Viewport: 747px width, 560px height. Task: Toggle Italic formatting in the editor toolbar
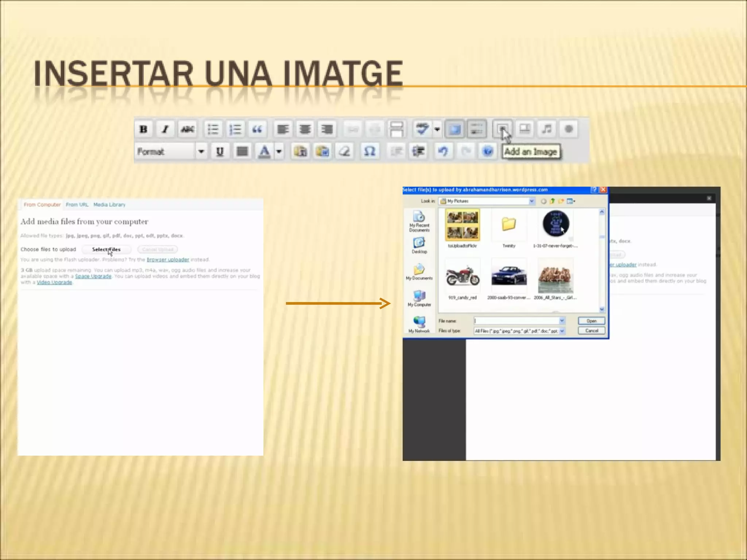[x=165, y=129]
